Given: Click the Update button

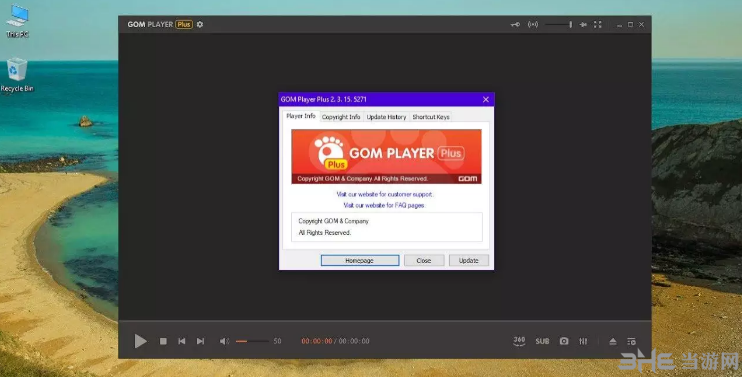Looking at the screenshot, I should point(468,260).
